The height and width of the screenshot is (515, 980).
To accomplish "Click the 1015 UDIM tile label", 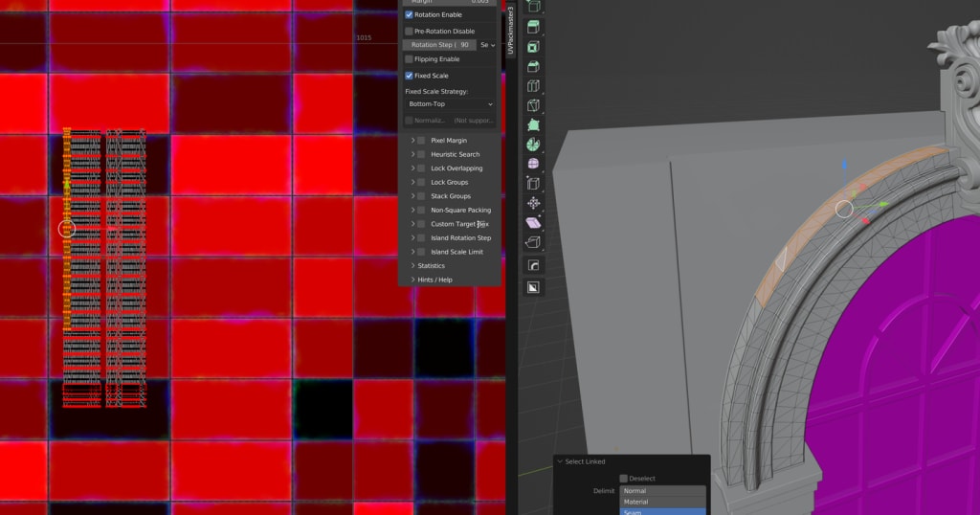I will click(x=364, y=38).
